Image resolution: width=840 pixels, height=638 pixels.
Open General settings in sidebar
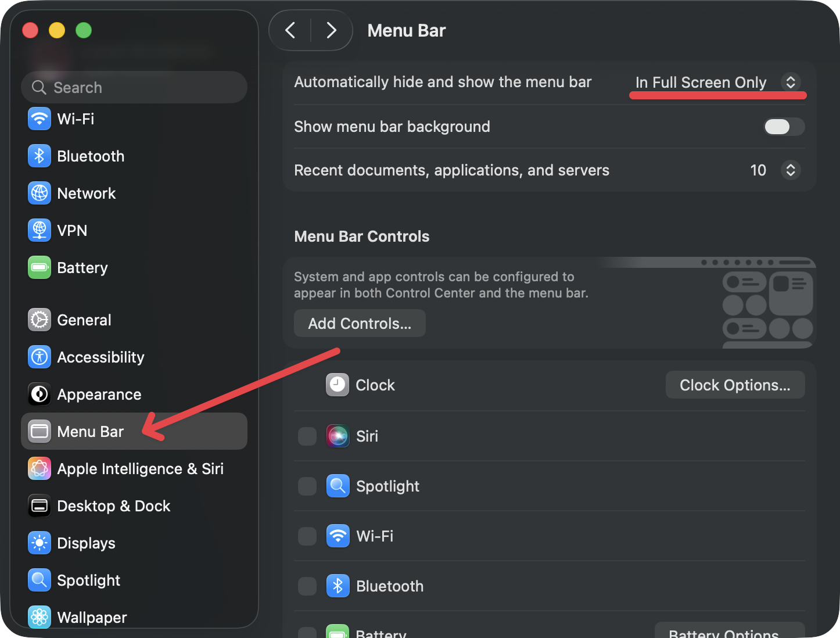tap(134, 320)
